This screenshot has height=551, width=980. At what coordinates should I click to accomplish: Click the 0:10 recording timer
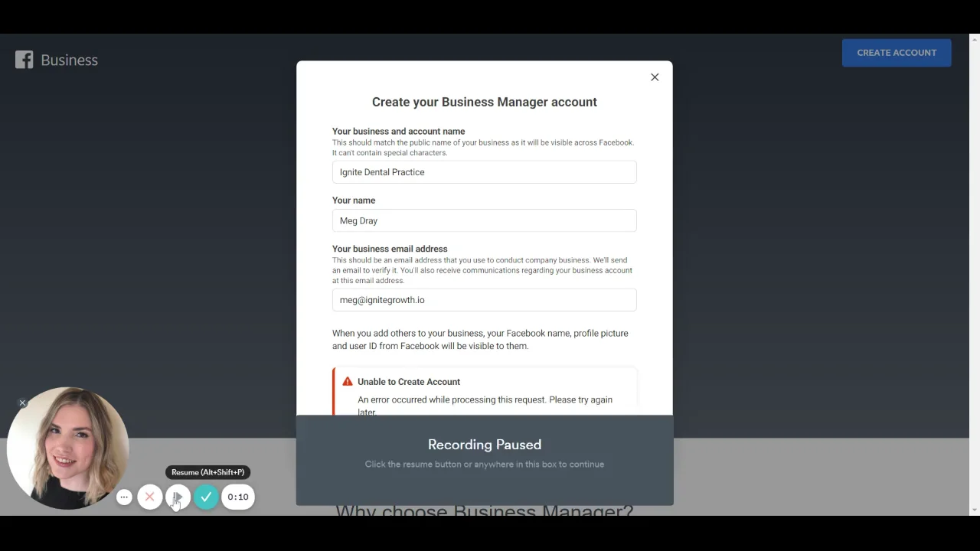pos(238,497)
